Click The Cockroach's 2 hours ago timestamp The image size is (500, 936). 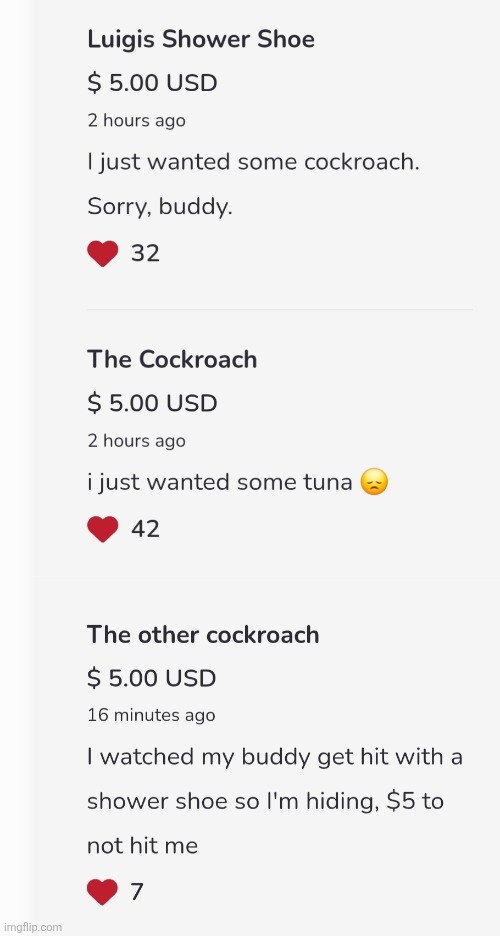pyautogui.click(x=136, y=441)
